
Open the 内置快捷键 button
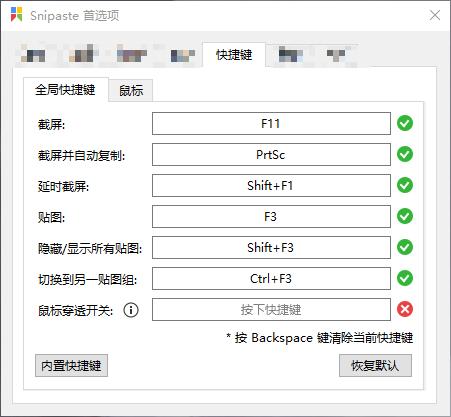click(x=71, y=366)
